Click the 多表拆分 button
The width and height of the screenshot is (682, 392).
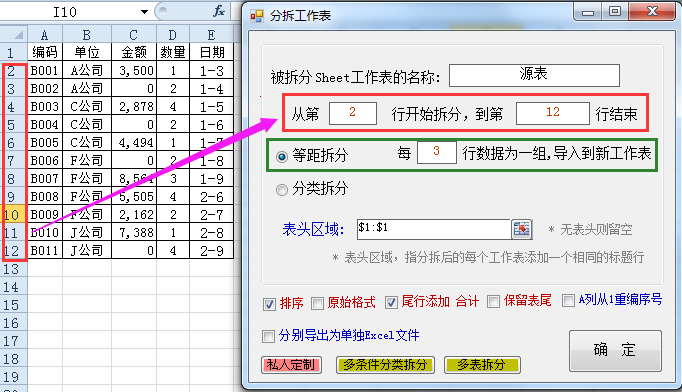coord(482,365)
